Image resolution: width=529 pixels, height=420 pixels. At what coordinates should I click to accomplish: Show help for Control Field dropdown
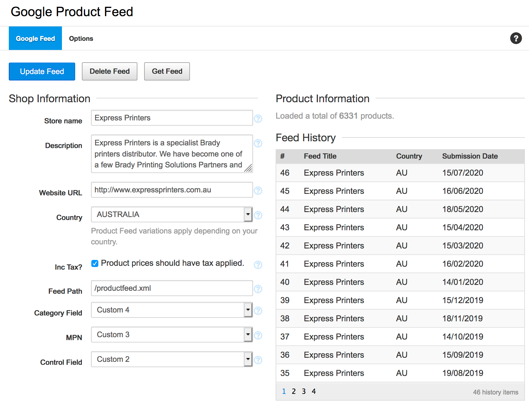click(x=258, y=360)
